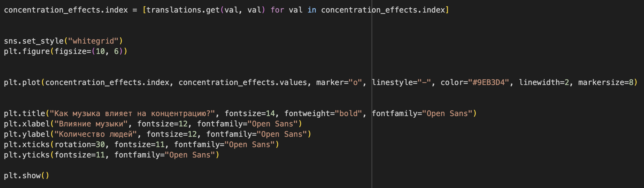Image resolution: width=644 pixels, height=188 pixels.
Task: Click the "for" keyword in list comprehension
Action: point(277,10)
